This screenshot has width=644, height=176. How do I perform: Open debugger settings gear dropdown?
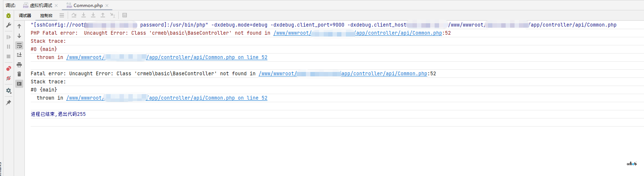tap(9, 90)
